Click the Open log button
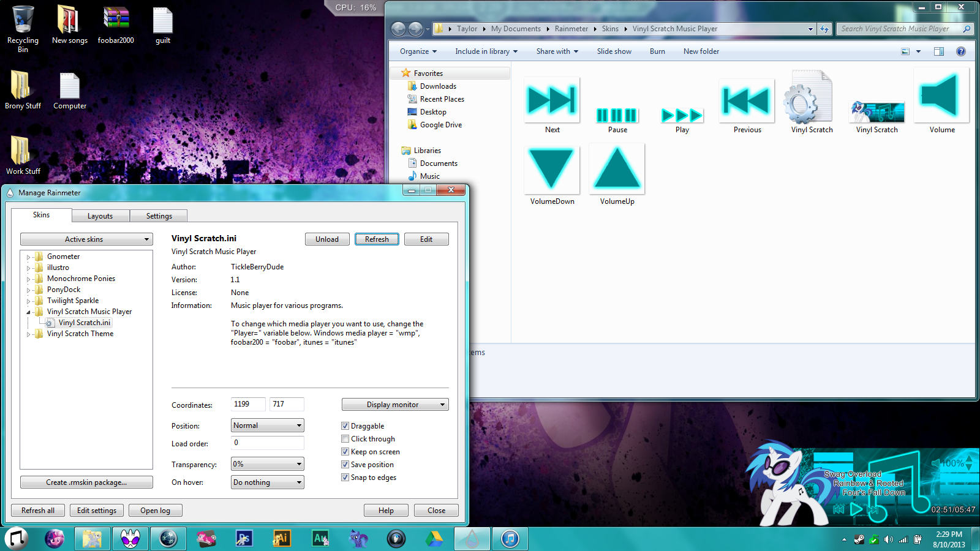 [x=155, y=511]
